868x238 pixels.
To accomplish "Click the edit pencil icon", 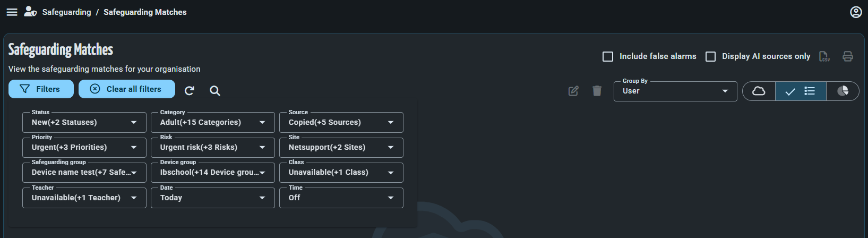I will click(573, 91).
